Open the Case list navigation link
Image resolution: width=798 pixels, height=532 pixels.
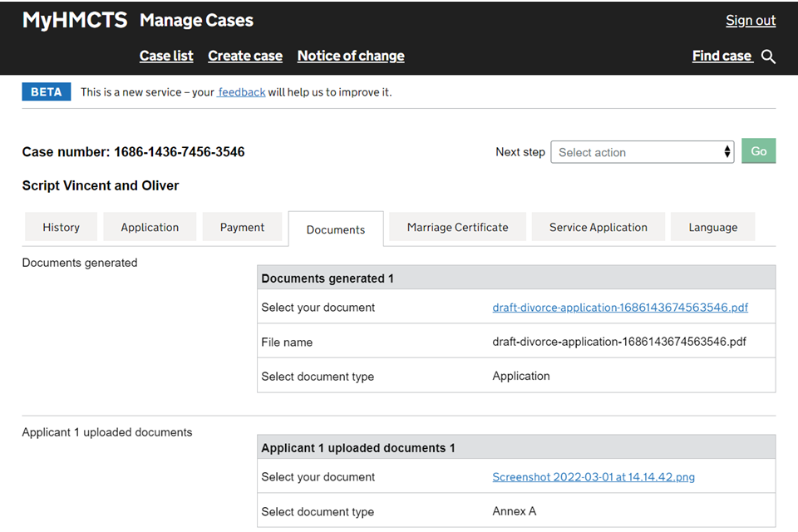pos(166,56)
